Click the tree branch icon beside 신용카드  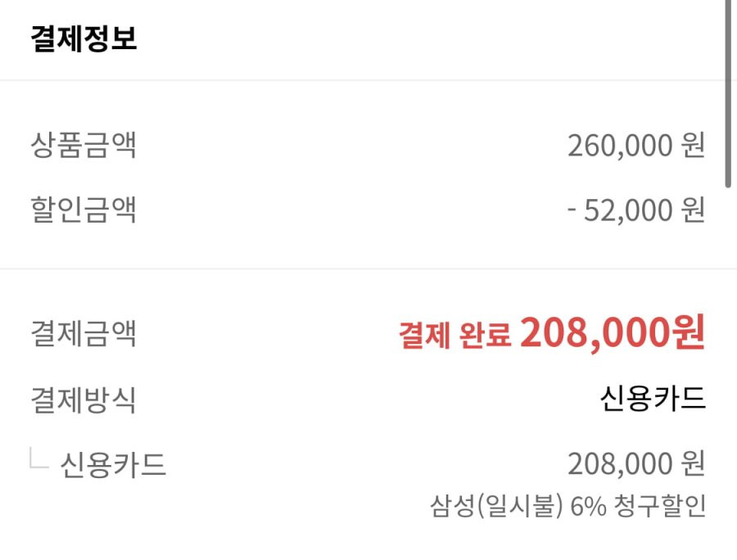(x=39, y=458)
